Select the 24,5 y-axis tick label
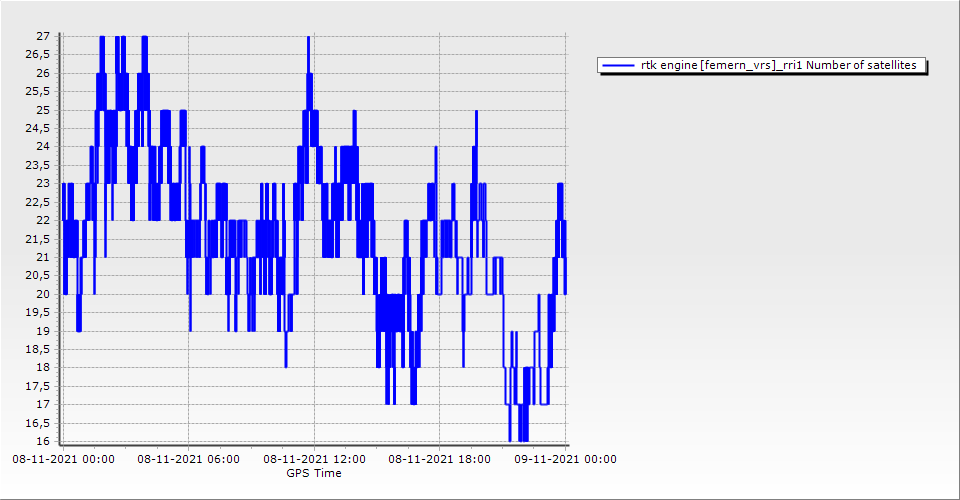The height and width of the screenshot is (500, 960). pos(38,128)
